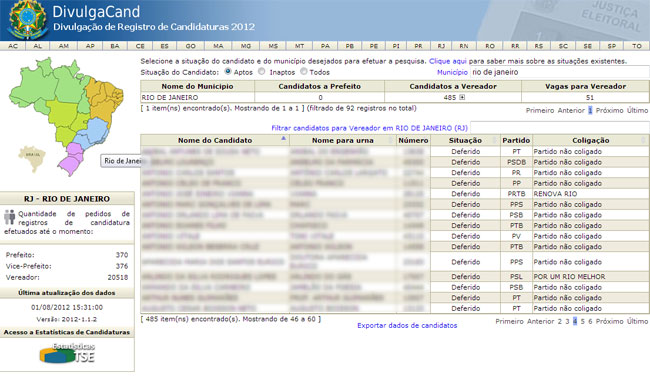Expand the 485 candidatos a vereador plus icon
The height and width of the screenshot is (383, 650).
(462, 97)
